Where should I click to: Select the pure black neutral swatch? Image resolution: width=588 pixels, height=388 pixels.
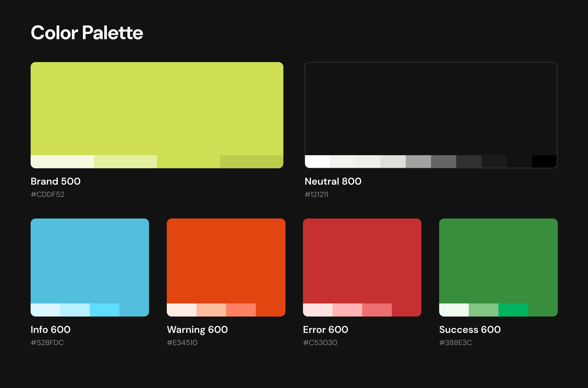544,162
